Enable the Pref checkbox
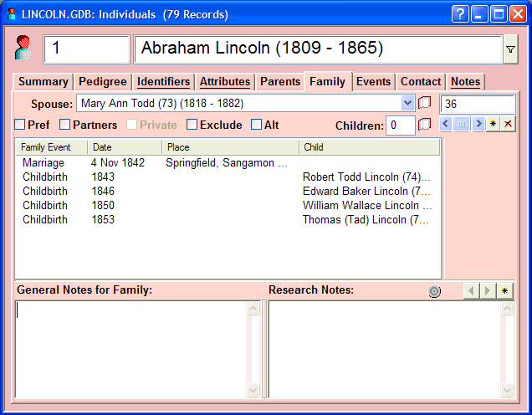Screen dimensions: 532x415 pyautogui.click(x=20, y=125)
